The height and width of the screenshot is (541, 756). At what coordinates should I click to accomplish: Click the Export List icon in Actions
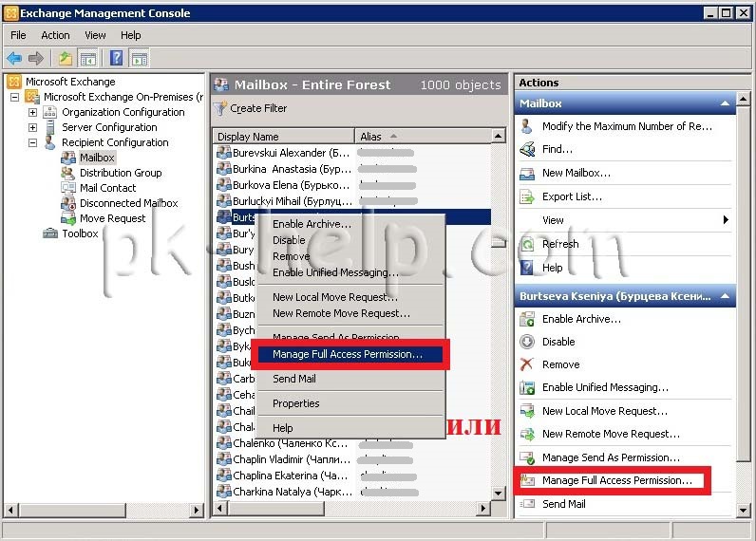point(527,196)
